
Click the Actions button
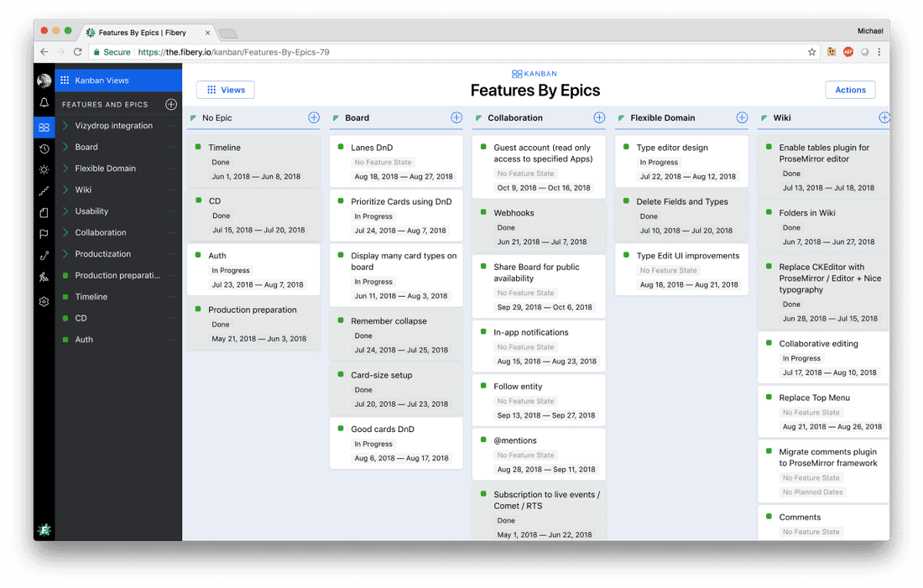[850, 90]
